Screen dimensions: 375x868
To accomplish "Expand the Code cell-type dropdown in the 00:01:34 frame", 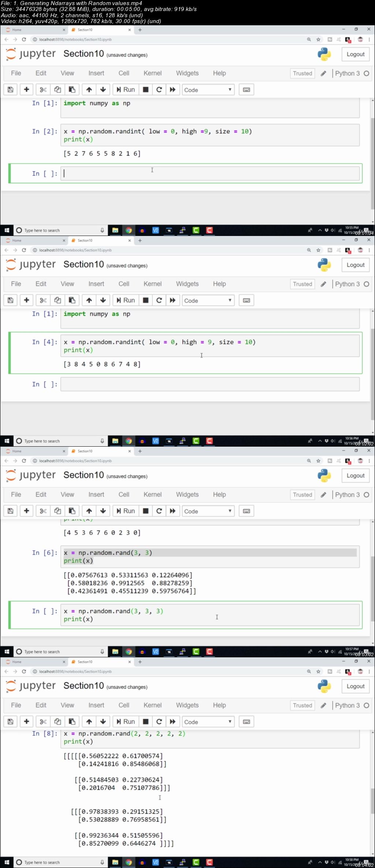I will click(208, 90).
